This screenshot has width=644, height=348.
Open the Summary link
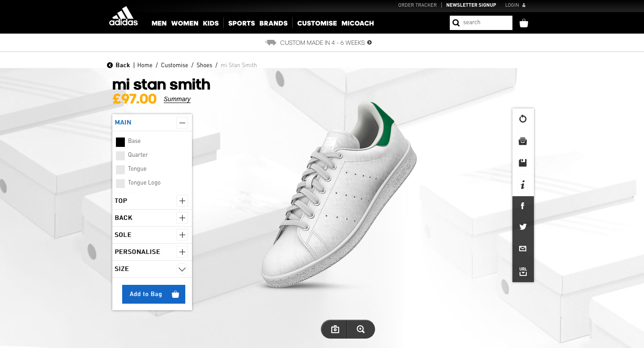pos(177,99)
